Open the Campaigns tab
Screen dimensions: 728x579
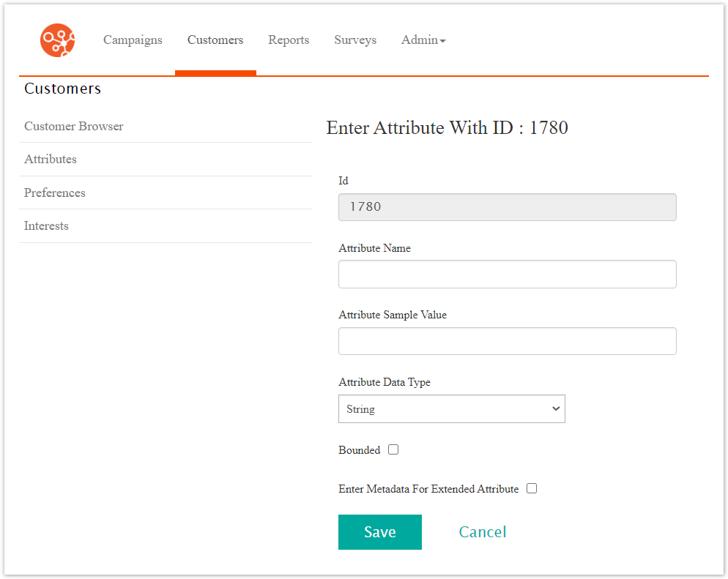click(133, 40)
